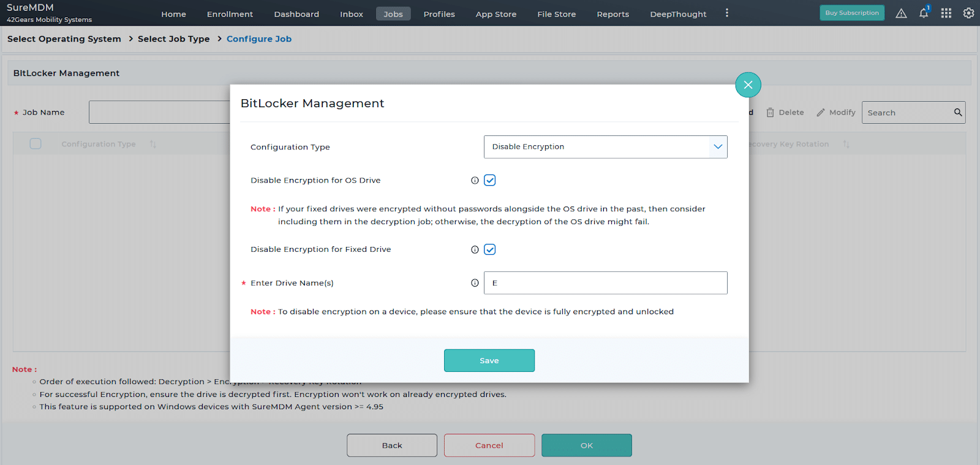Click info icon for OS Drive option
The height and width of the screenshot is (465, 980).
click(475, 180)
